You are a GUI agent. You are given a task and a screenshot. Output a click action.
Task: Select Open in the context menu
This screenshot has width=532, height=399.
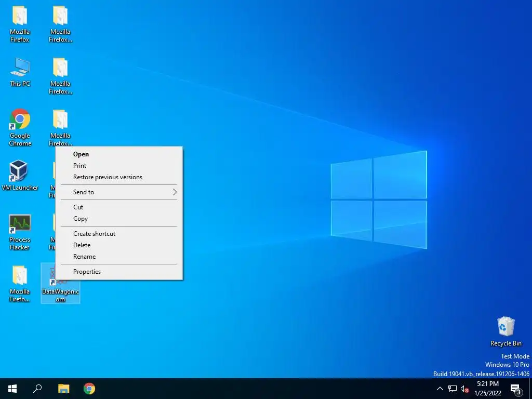click(x=119, y=154)
